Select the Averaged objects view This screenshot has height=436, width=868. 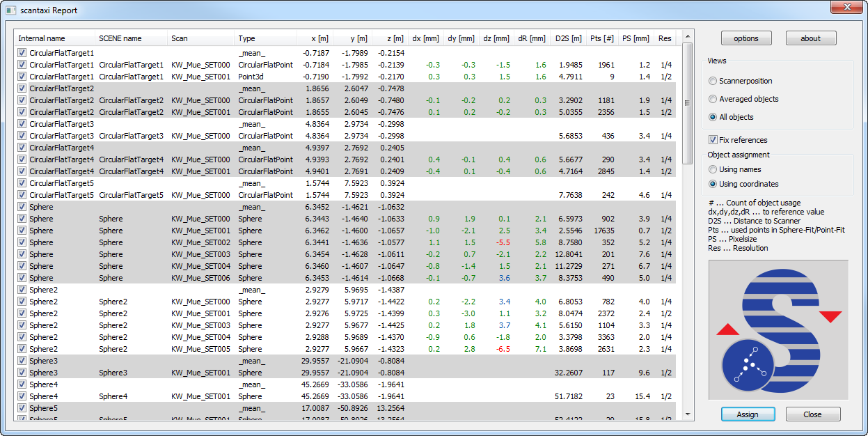pyautogui.click(x=743, y=99)
